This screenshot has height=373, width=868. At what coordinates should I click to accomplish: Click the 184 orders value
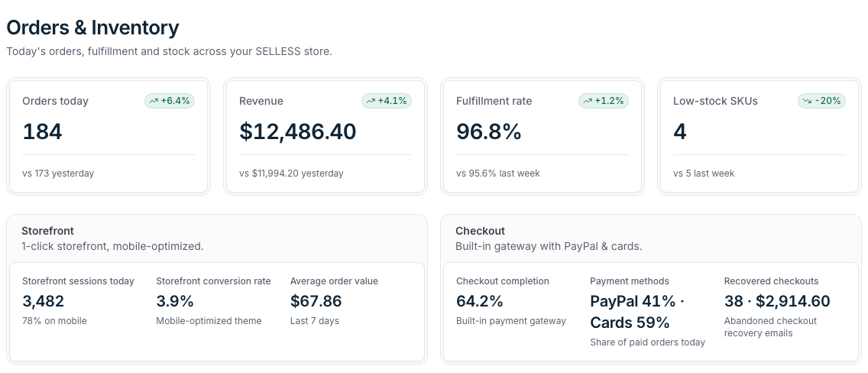(x=42, y=131)
